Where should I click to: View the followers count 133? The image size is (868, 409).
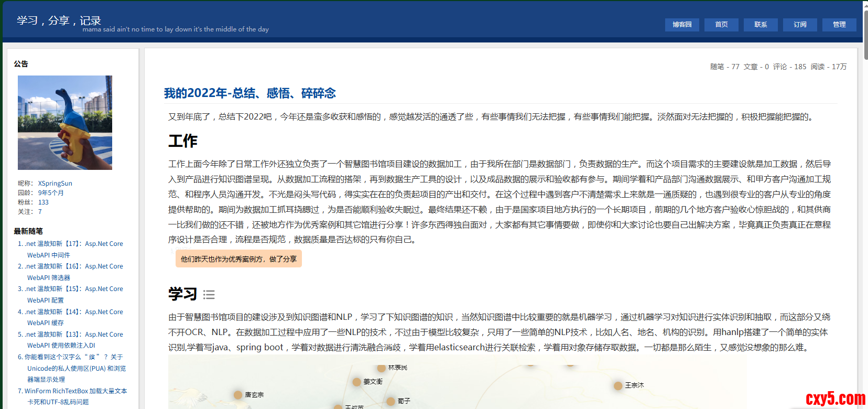tap(44, 202)
